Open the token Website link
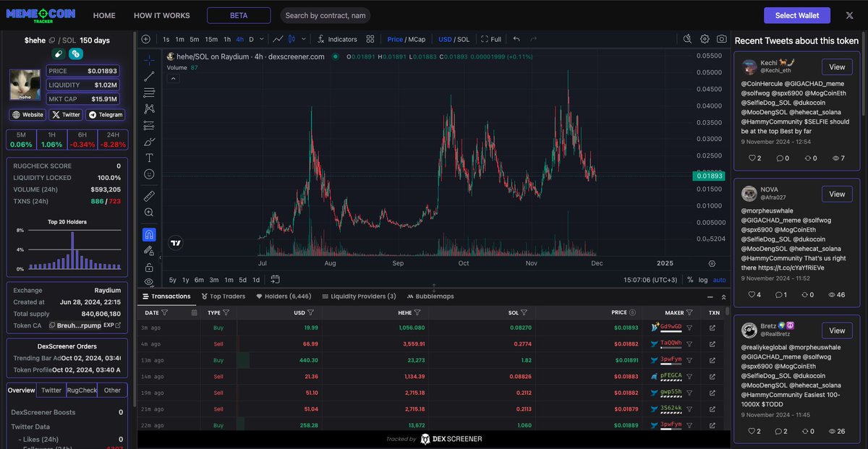The height and width of the screenshot is (449, 868). pos(27,114)
